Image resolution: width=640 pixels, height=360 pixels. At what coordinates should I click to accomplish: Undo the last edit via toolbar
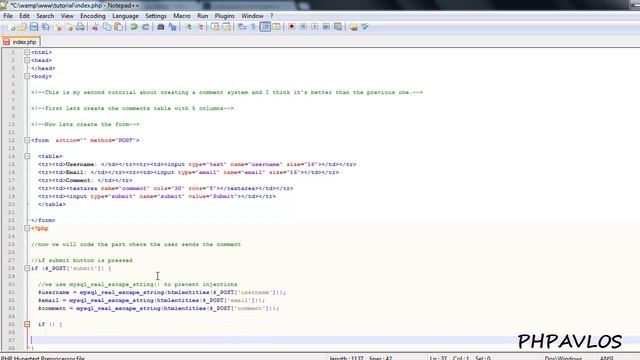pyautogui.click(x=133, y=27)
